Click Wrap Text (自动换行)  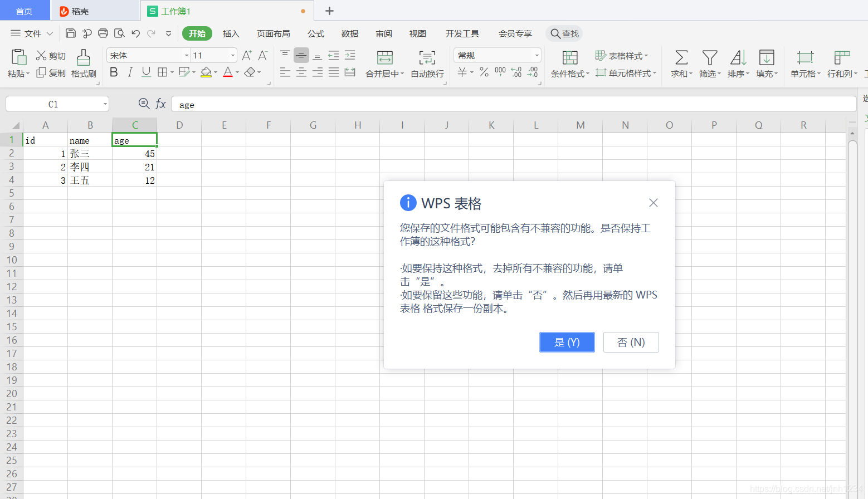427,63
